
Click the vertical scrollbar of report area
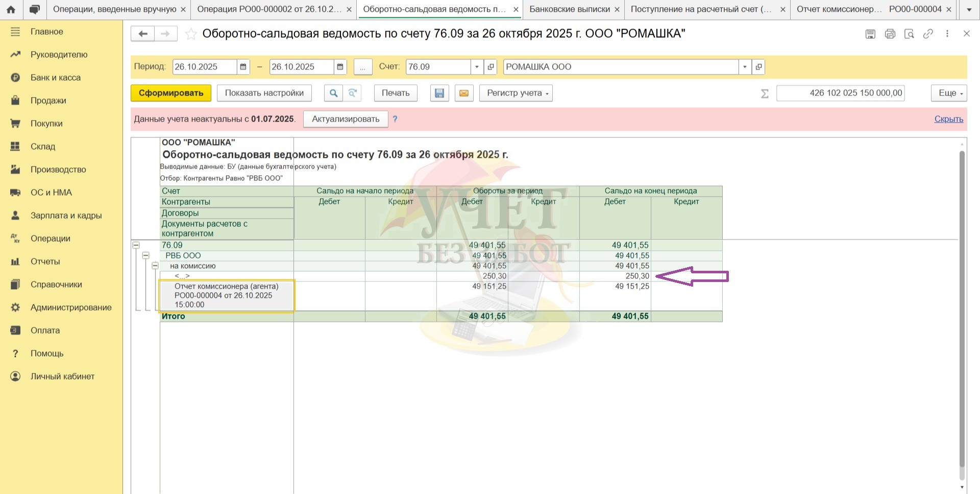tap(962, 307)
